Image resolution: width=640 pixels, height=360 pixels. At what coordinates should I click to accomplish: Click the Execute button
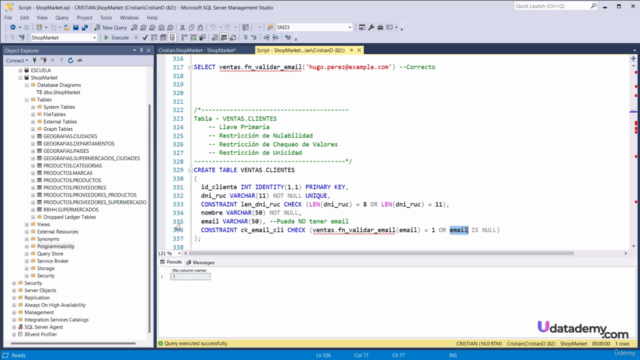(116, 38)
